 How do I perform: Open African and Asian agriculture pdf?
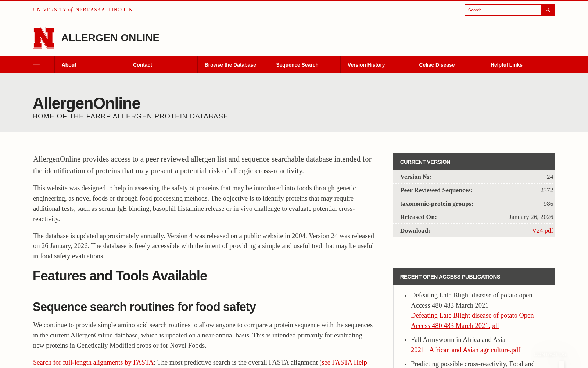pos(466,350)
